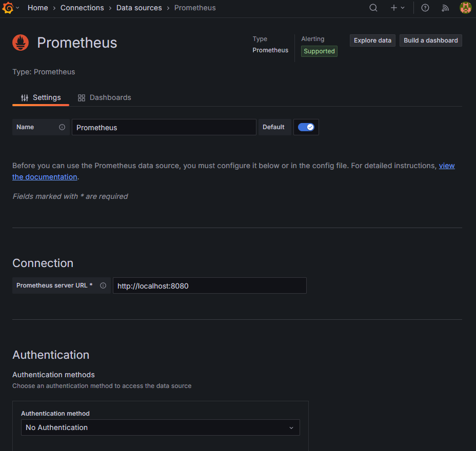Image resolution: width=476 pixels, height=451 pixels.
Task: Open the dropdown chevron beside Grafana logo
Action: point(17,8)
